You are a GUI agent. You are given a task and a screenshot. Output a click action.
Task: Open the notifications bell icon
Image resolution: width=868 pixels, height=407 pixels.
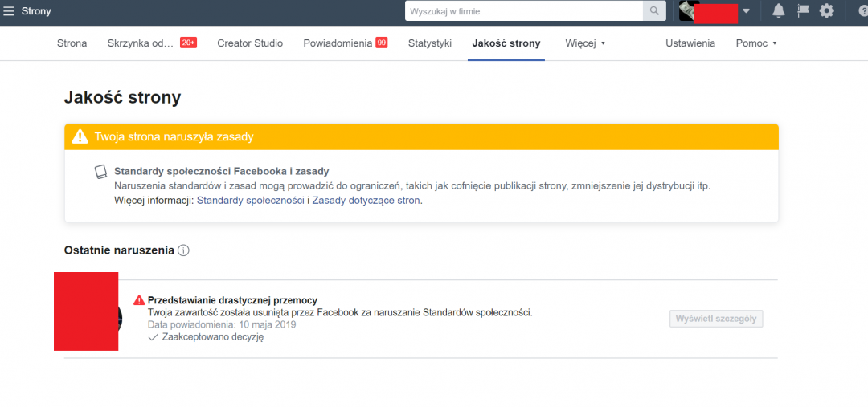(778, 11)
